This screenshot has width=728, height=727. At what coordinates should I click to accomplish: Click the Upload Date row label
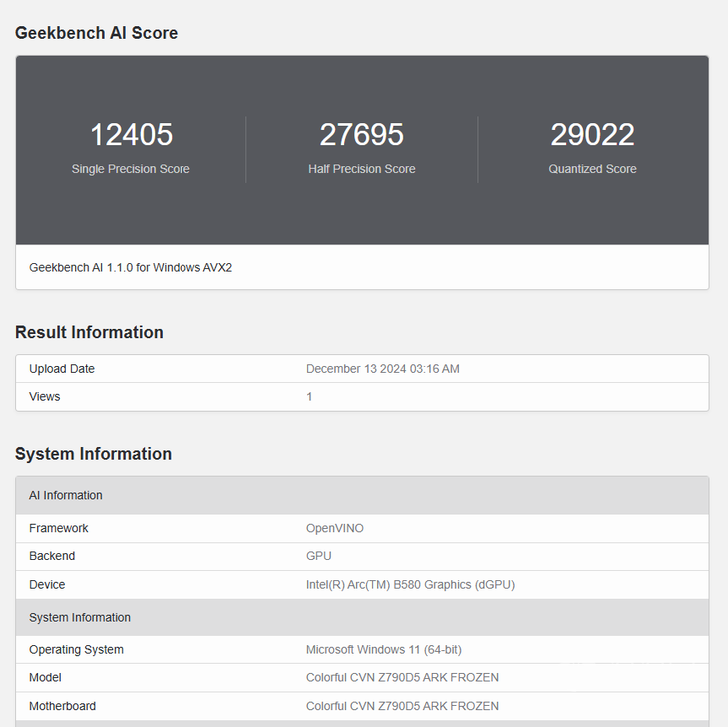62,369
